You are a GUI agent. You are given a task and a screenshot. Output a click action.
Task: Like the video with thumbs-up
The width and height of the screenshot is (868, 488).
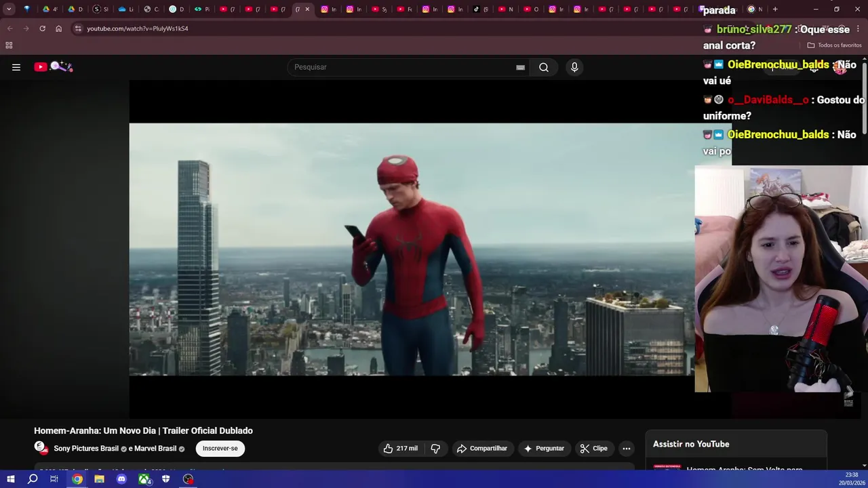point(400,448)
